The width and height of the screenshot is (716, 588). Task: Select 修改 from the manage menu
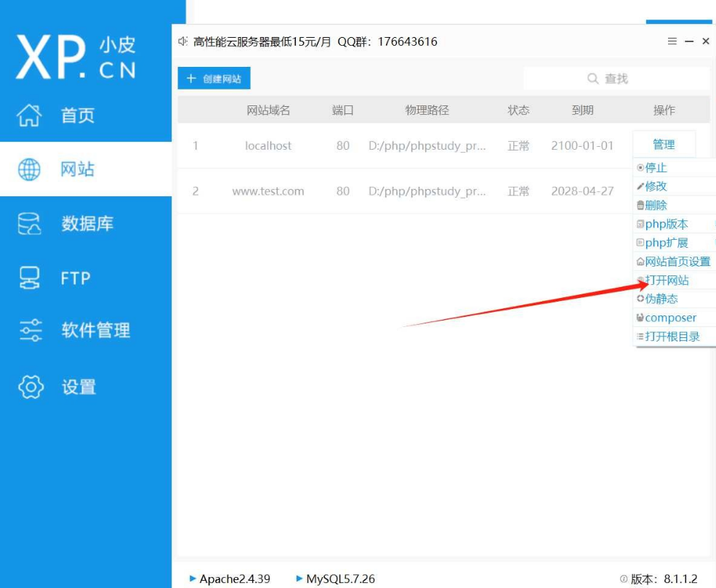(x=656, y=186)
